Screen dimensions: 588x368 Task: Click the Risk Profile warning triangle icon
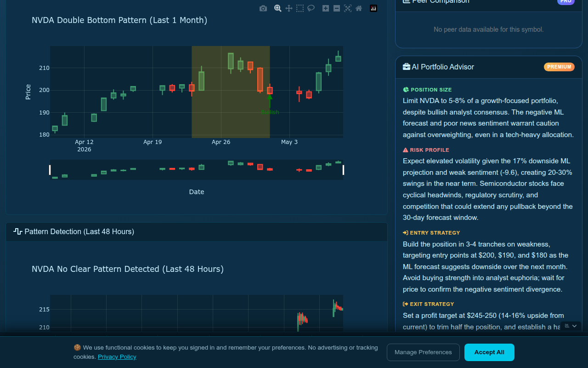coord(406,150)
